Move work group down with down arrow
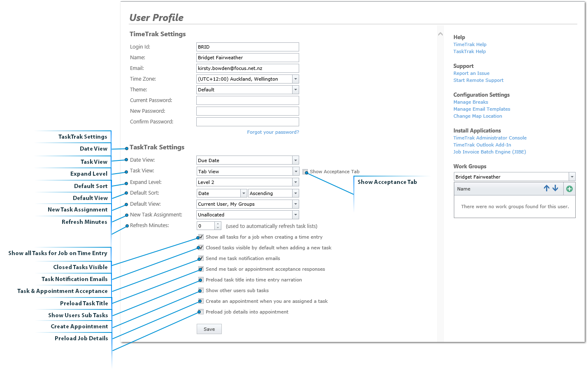This screenshot has height=381, width=588. tap(555, 188)
